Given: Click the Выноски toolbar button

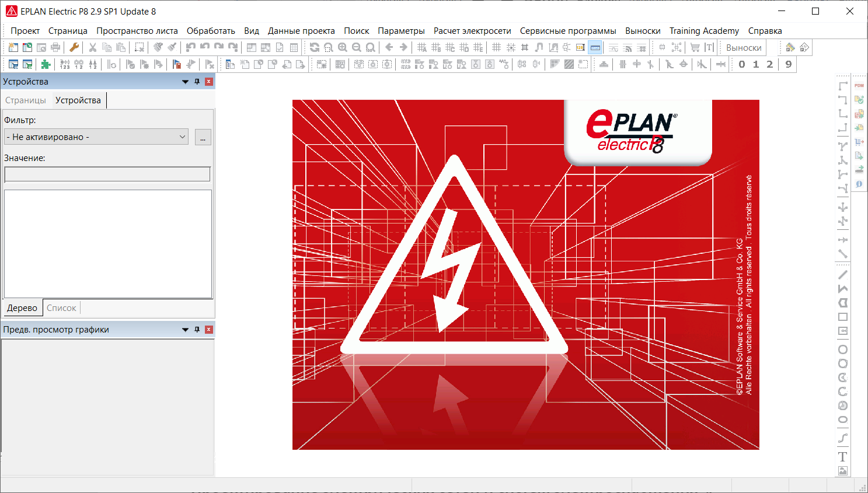Looking at the screenshot, I should tap(744, 48).
